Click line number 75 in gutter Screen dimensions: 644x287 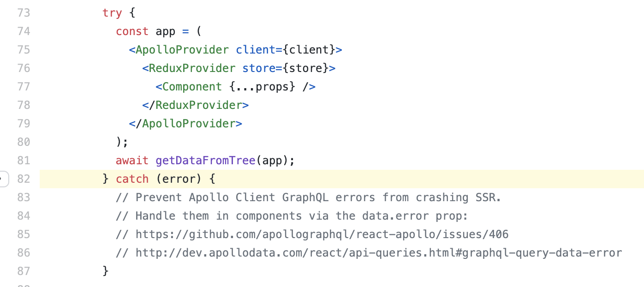(24, 50)
